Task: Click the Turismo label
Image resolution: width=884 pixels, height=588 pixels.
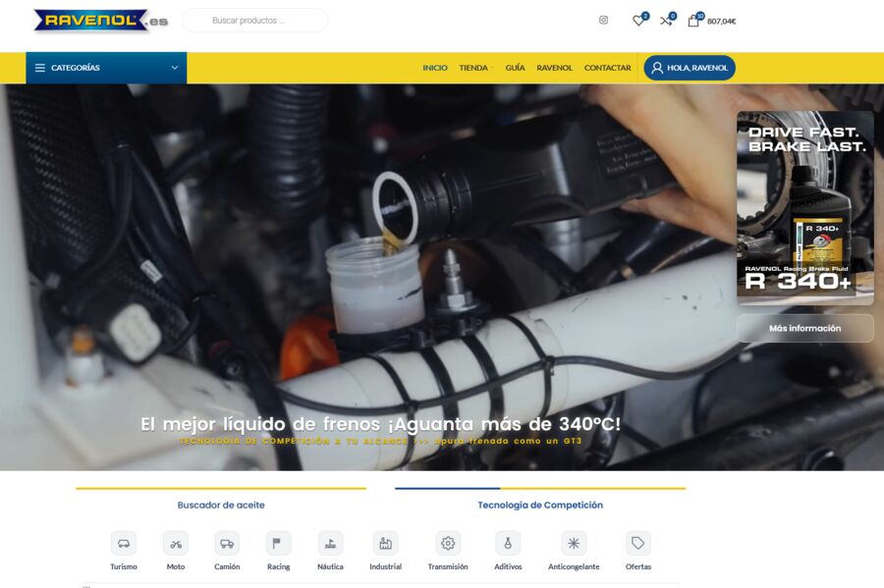Action: point(124,566)
